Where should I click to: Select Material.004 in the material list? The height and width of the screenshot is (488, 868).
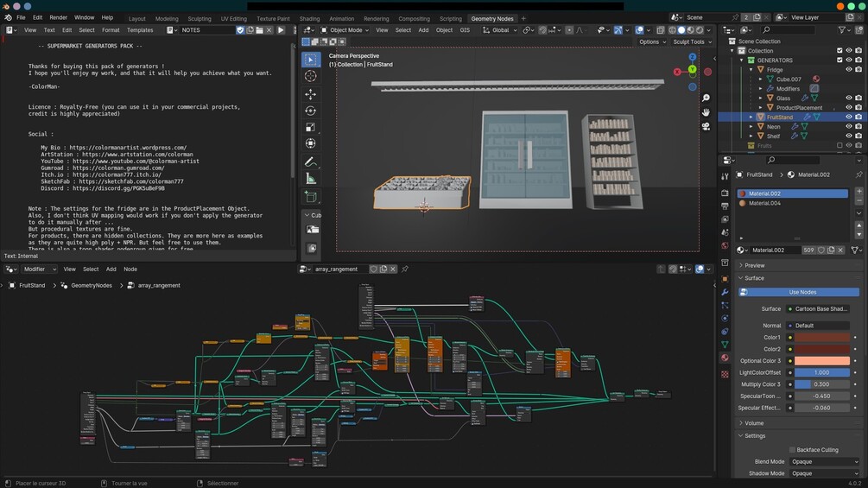pos(764,203)
